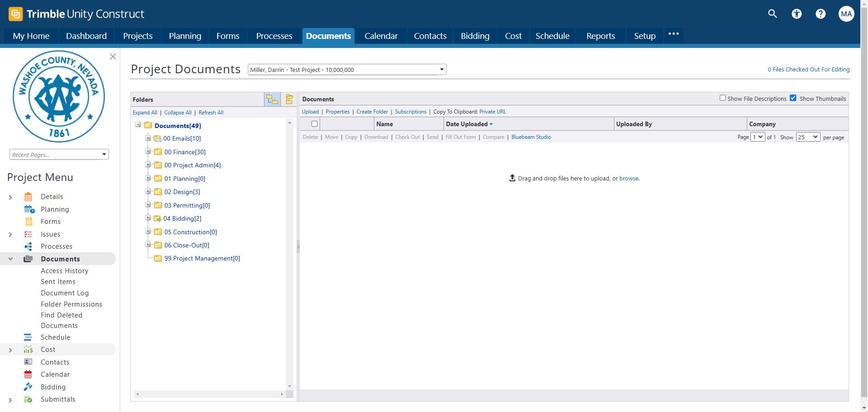Open the MA user avatar menu
This screenshot has height=412, width=868.
(x=846, y=14)
